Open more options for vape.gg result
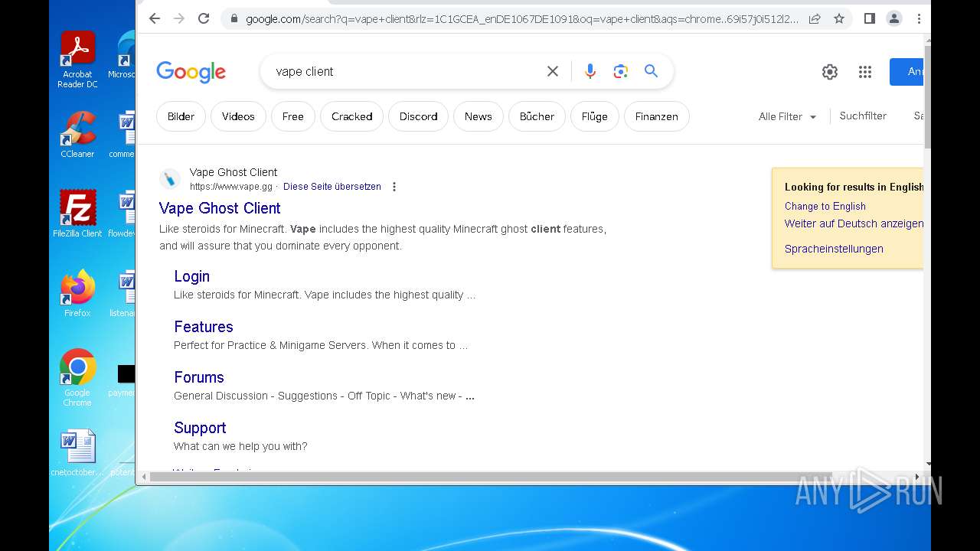This screenshot has width=980, height=551. (394, 187)
